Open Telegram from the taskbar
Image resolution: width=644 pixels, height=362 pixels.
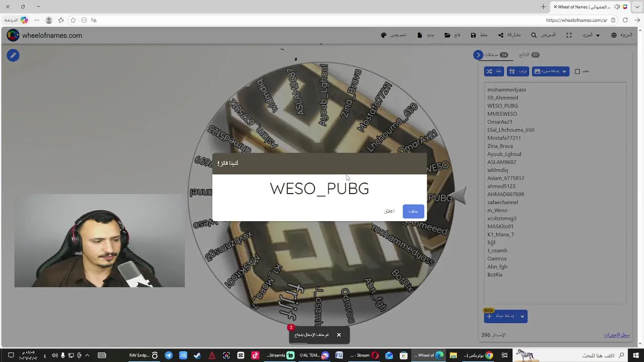pos(169,355)
